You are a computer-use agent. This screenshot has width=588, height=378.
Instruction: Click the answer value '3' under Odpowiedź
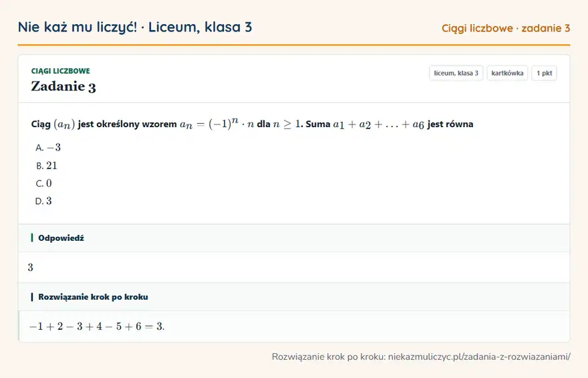click(x=30, y=267)
